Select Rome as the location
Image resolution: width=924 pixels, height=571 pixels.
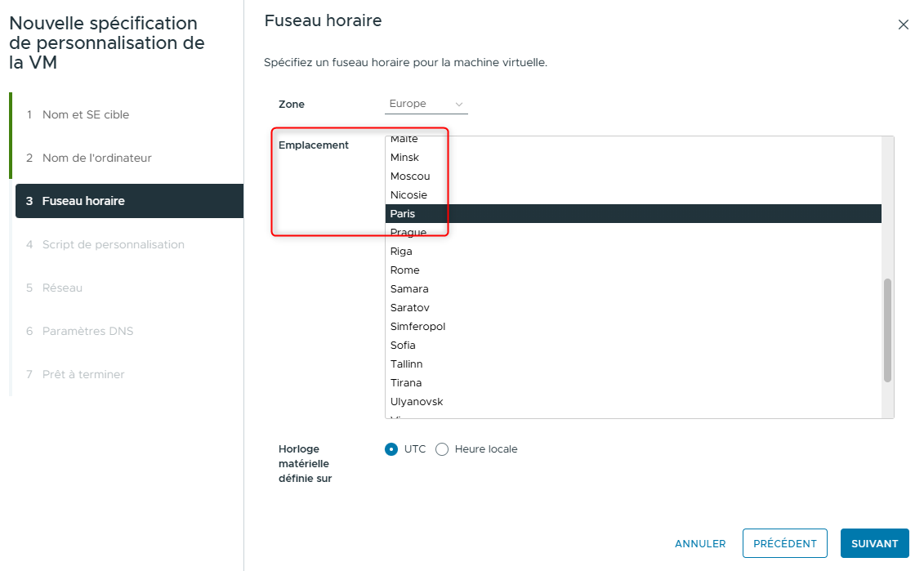click(x=405, y=270)
